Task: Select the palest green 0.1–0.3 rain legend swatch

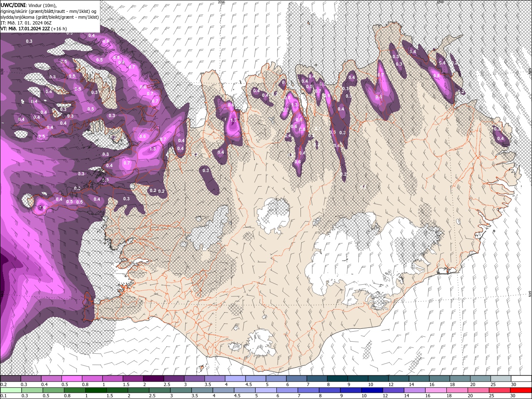Action: pyautogui.click(x=11, y=390)
